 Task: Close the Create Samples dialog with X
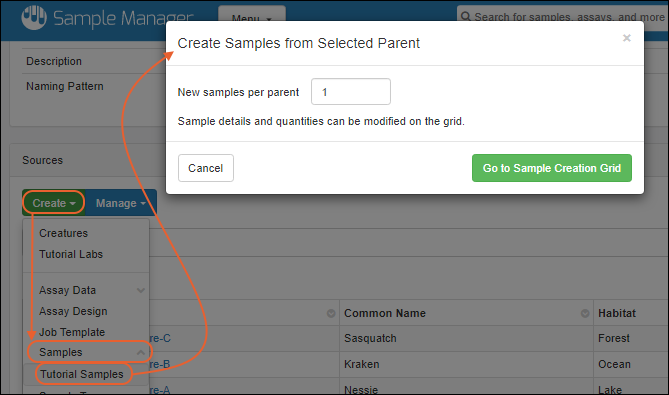point(626,38)
